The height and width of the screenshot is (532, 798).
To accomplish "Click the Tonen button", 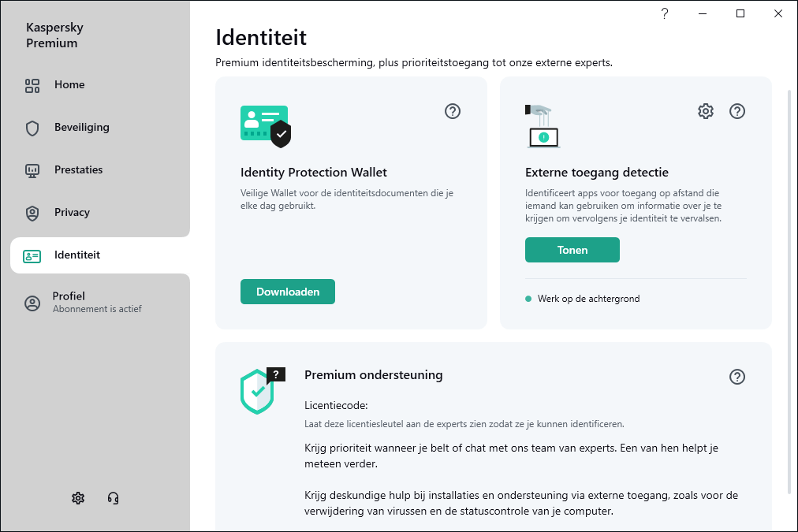I will pos(572,250).
